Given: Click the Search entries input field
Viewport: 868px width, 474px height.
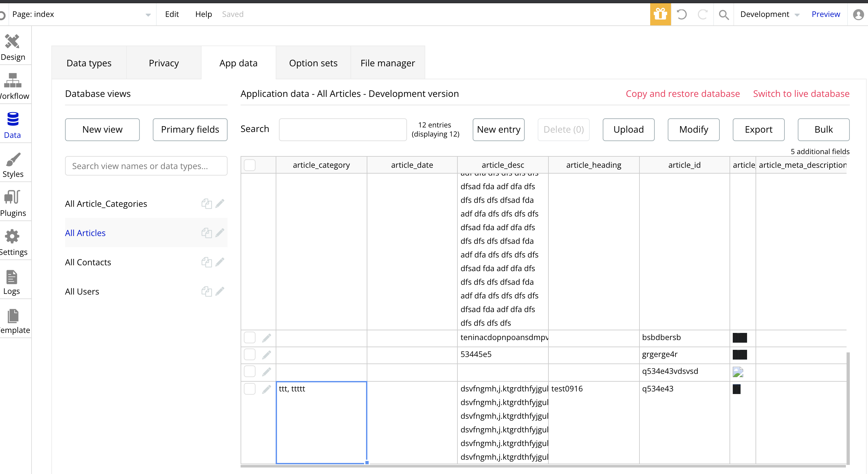Looking at the screenshot, I should (x=343, y=129).
